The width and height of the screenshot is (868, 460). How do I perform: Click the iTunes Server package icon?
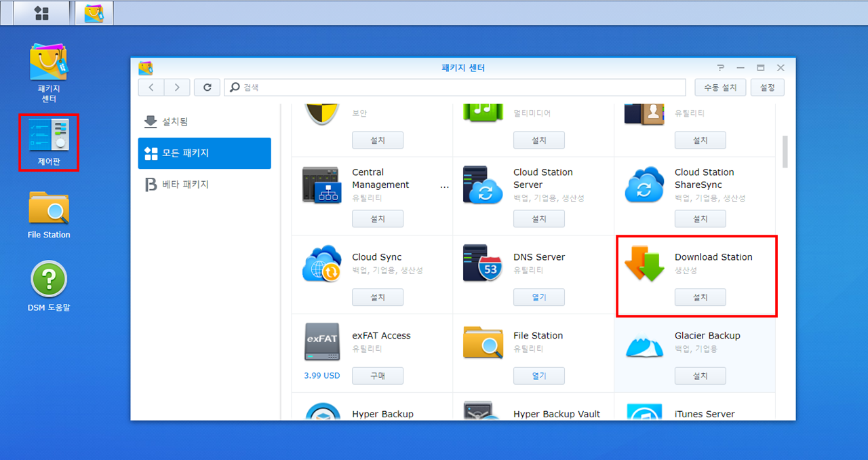(644, 411)
